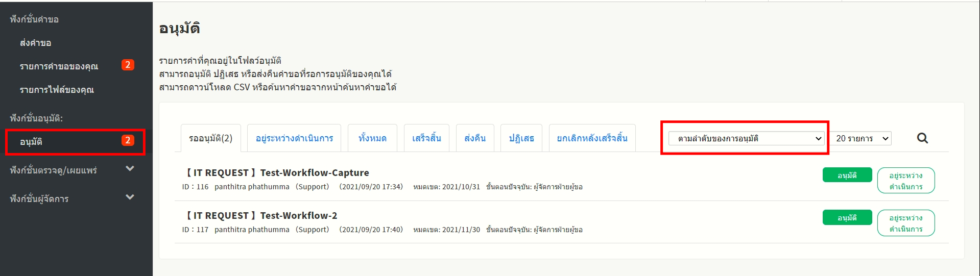Switch to the ปฏิเสธ tab
The image size is (980, 276).
coord(521,138)
